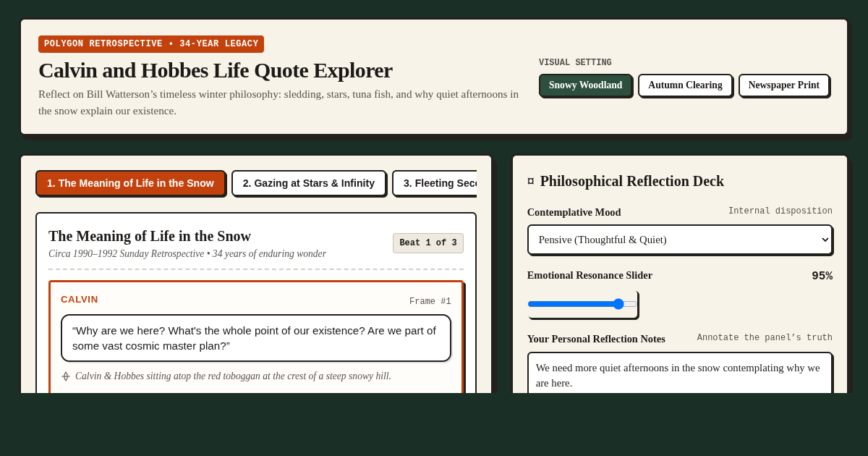Click the scene description icon under Calvin's quote
868x456 pixels.
tap(66, 376)
